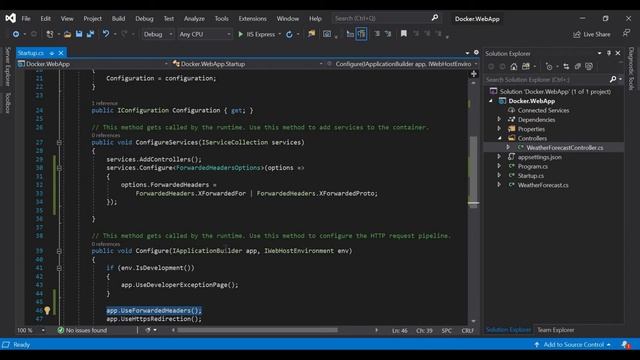Click the Switch Views icon in Solution Explorer
The width and height of the screenshot is (640, 360).
coord(526,67)
